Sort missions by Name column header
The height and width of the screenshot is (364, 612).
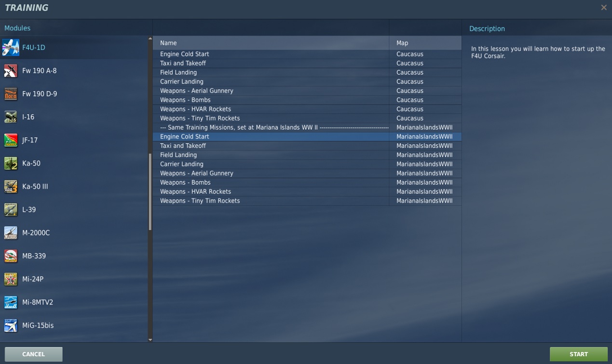click(x=270, y=43)
